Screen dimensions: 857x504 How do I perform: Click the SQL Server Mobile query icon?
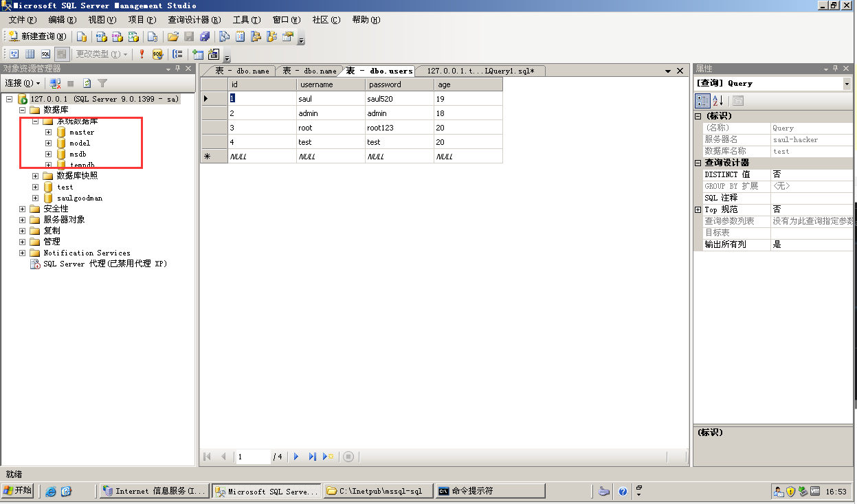(x=153, y=36)
